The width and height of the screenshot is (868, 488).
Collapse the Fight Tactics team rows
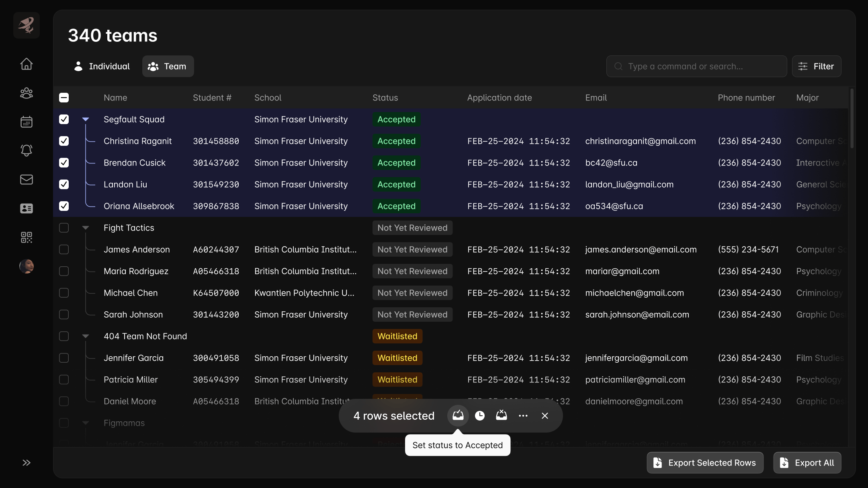tap(86, 228)
